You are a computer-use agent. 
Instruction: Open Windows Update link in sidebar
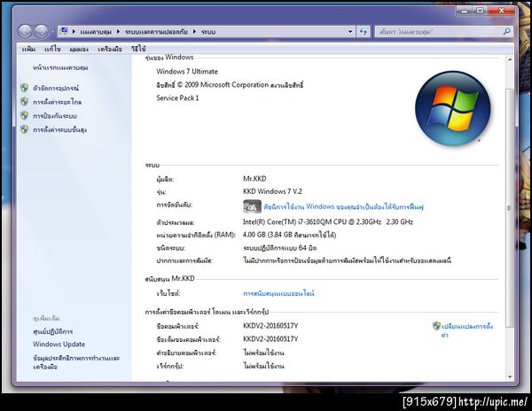[x=59, y=345]
